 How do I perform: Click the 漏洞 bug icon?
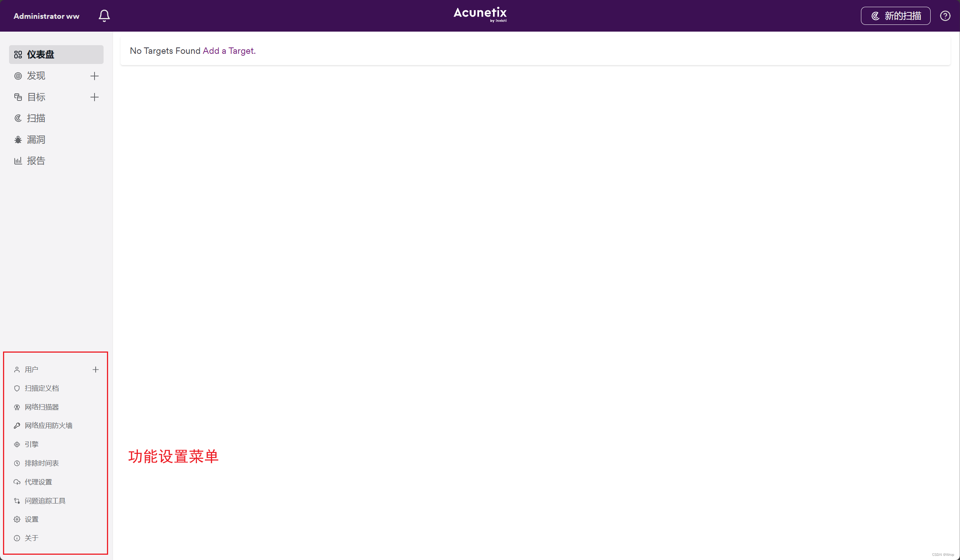point(18,140)
